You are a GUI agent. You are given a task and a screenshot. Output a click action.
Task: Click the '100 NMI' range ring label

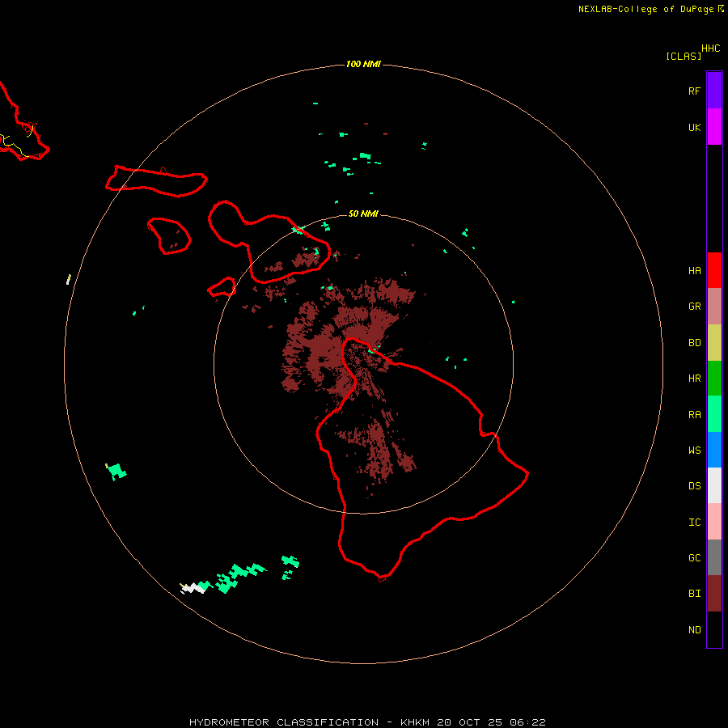[363, 64]
